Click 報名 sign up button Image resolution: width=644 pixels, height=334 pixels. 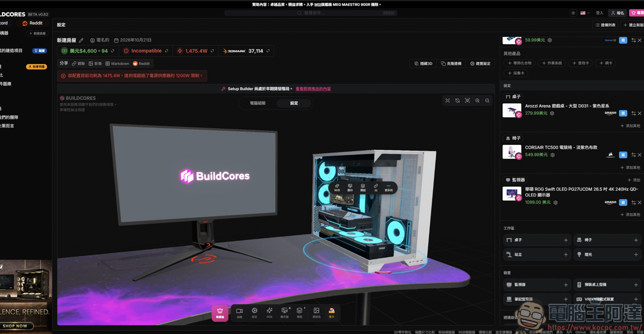pyautogui.click(x=618, y=13)
